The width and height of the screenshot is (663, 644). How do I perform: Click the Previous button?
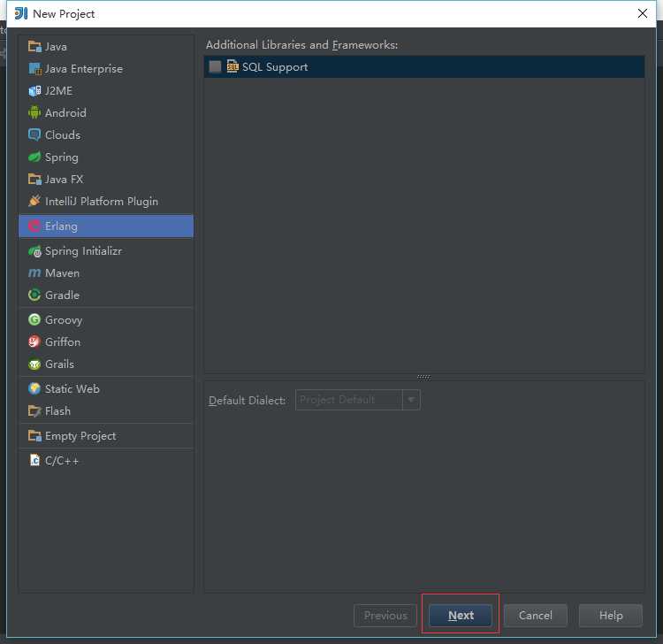pos(385,615)
